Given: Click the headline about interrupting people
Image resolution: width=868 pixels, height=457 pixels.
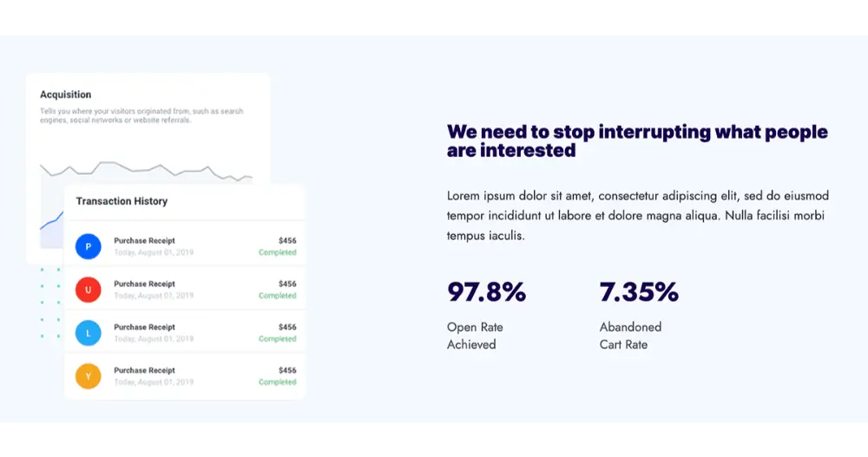Looking at the screenshot, I should click(x=637, y=141).
